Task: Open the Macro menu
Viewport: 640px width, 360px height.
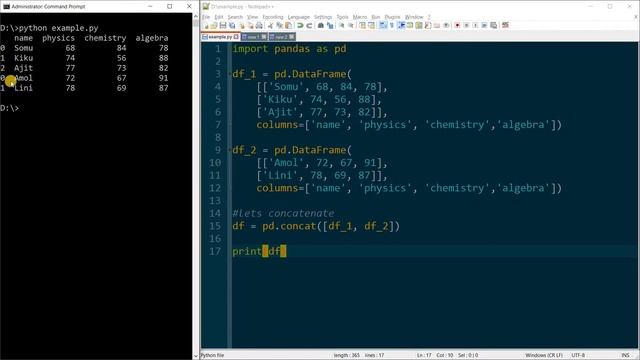Action: [x=360, y=17]
